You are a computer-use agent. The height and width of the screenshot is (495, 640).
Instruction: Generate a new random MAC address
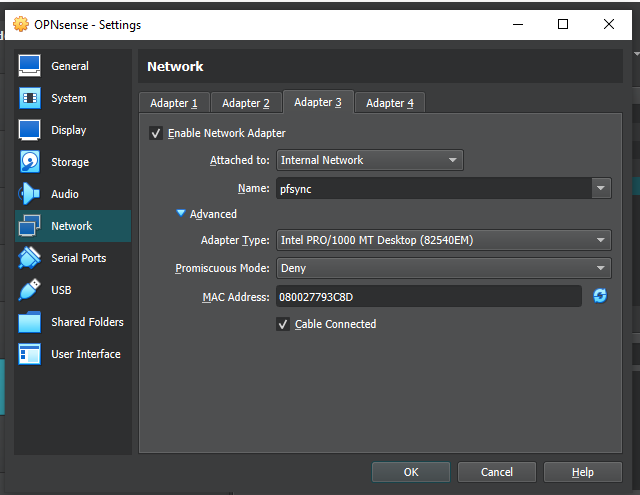coord(600,296)
